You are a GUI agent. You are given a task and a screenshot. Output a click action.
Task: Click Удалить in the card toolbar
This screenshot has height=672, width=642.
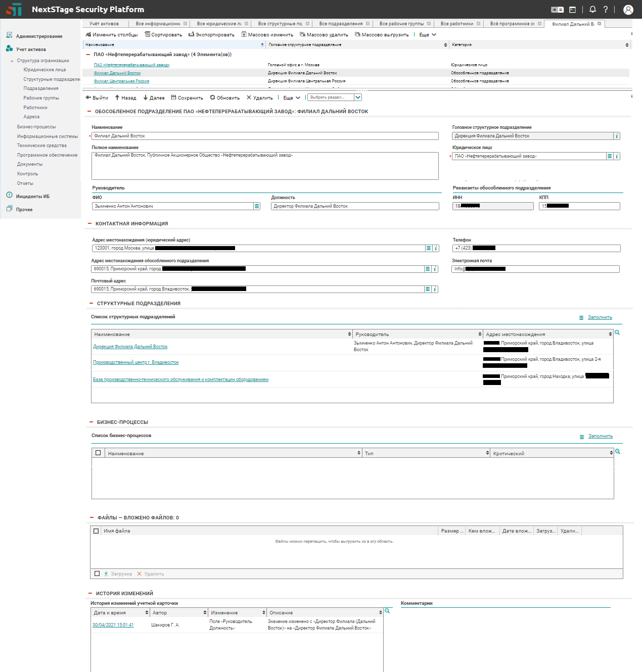[x=260, y=98]
